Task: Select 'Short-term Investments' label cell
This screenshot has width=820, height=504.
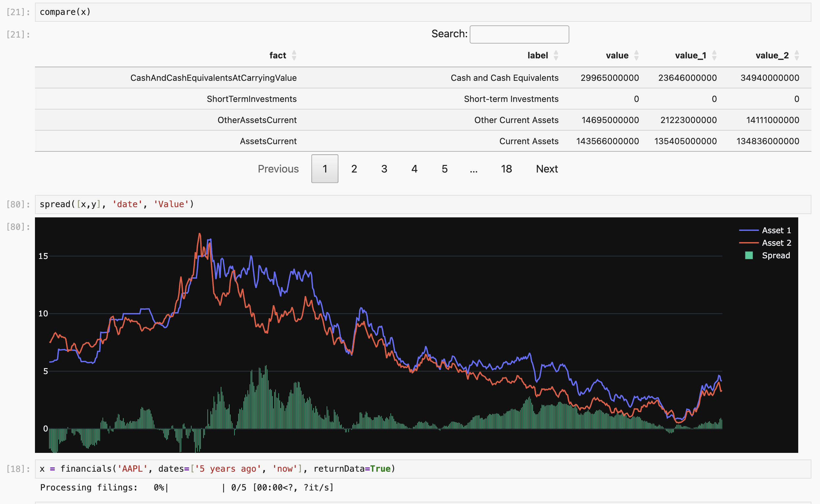Action: [x=511, y=99]
